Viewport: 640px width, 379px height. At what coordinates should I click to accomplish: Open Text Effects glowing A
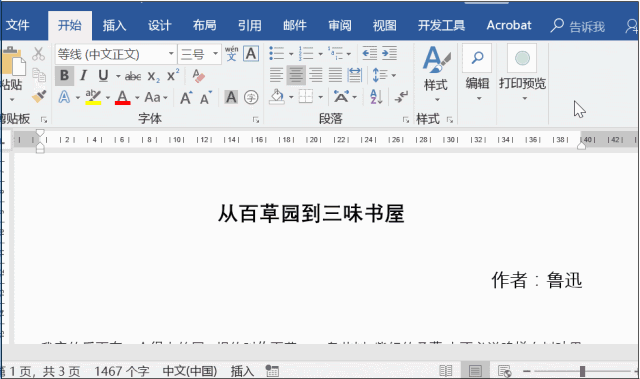pos(64,97)
